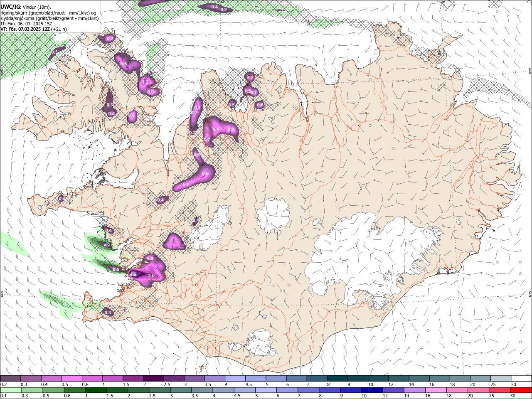Click the '0.2' number under the top legend row

coord(3,384)
